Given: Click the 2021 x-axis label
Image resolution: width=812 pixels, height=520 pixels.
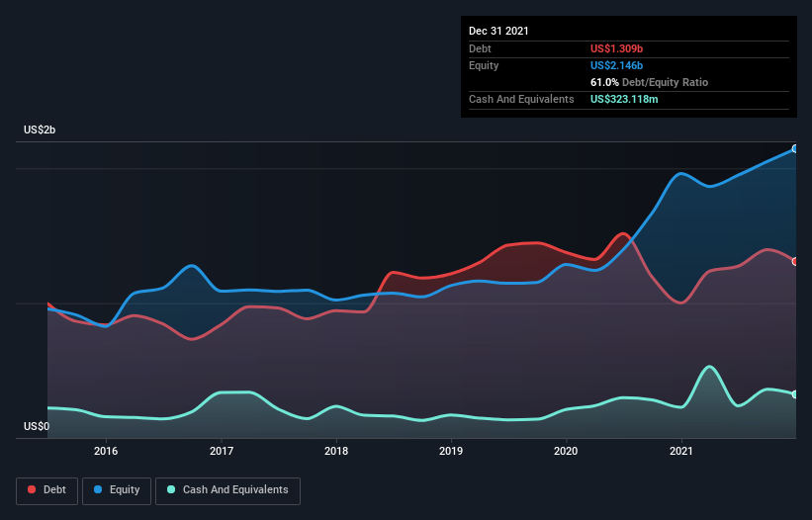Looking at the screenshot, I should [681, 451].
